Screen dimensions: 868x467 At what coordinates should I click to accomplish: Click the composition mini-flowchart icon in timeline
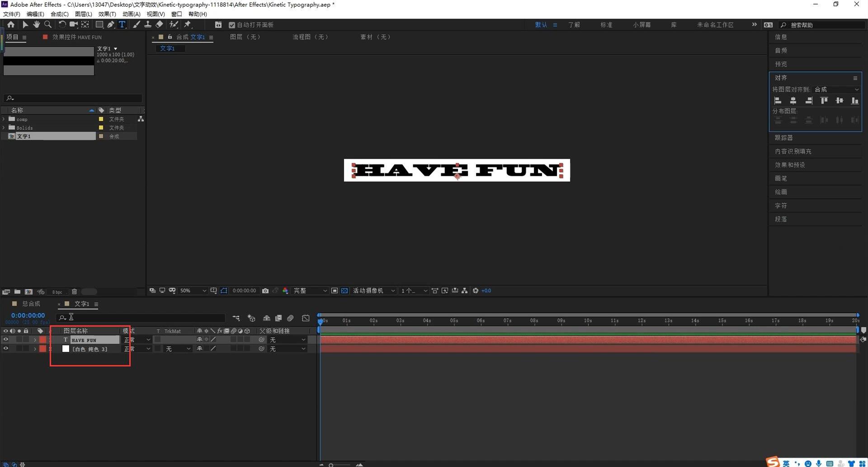click(236, 318)
